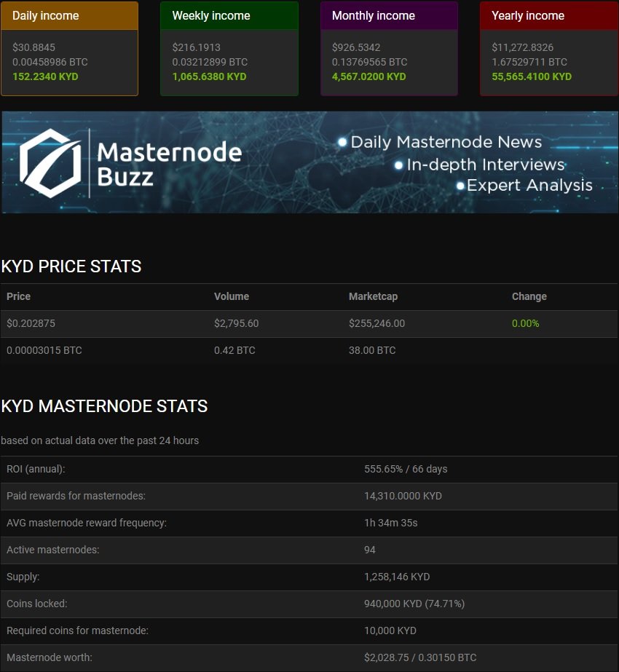The width and height of the screenshot is (619, 672).
Task: Click the Masternode worth label
Action: pyautogui.click(x=50, y=658)
